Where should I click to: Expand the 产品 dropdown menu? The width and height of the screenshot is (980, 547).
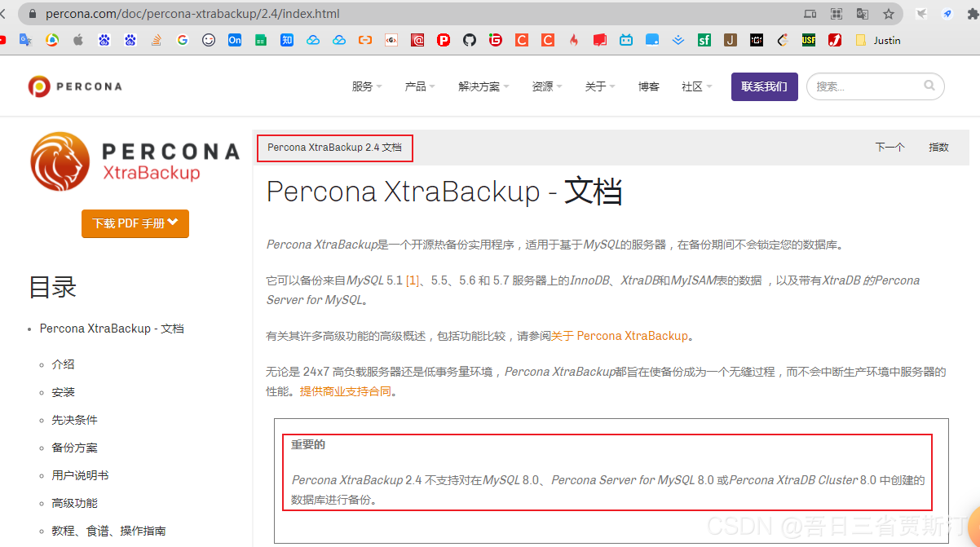coord(420,86)
